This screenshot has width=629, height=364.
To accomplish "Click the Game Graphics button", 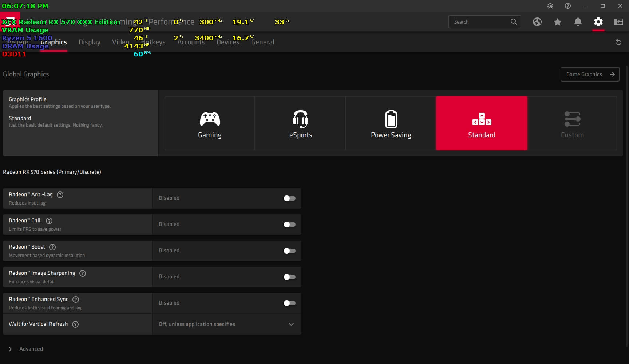I will pyautogui.click(x=589, y=74).
